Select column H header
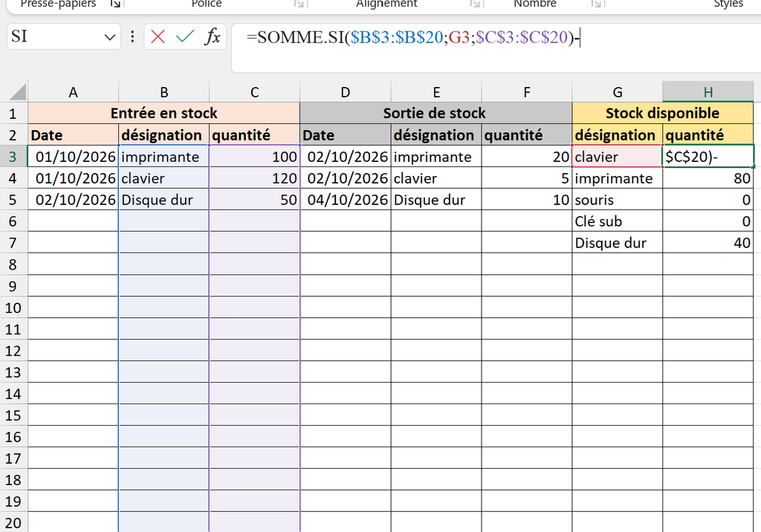 click(x=708, y=91)
